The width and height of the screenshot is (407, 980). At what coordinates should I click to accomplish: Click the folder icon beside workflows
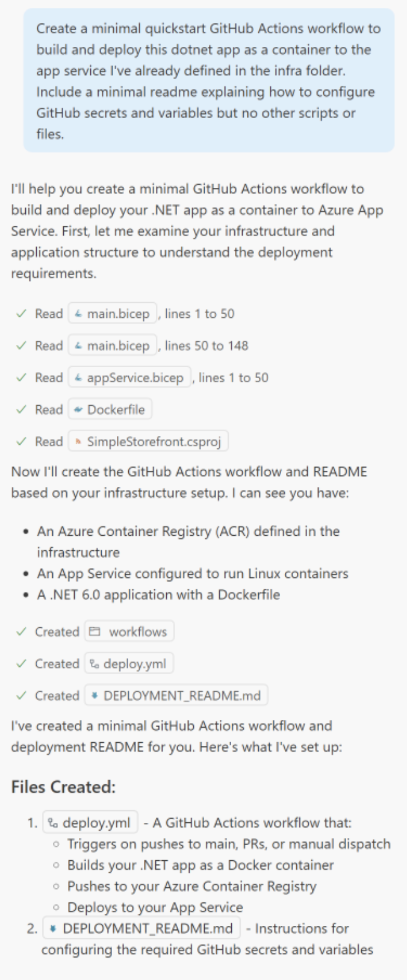(x=96, y=631)
